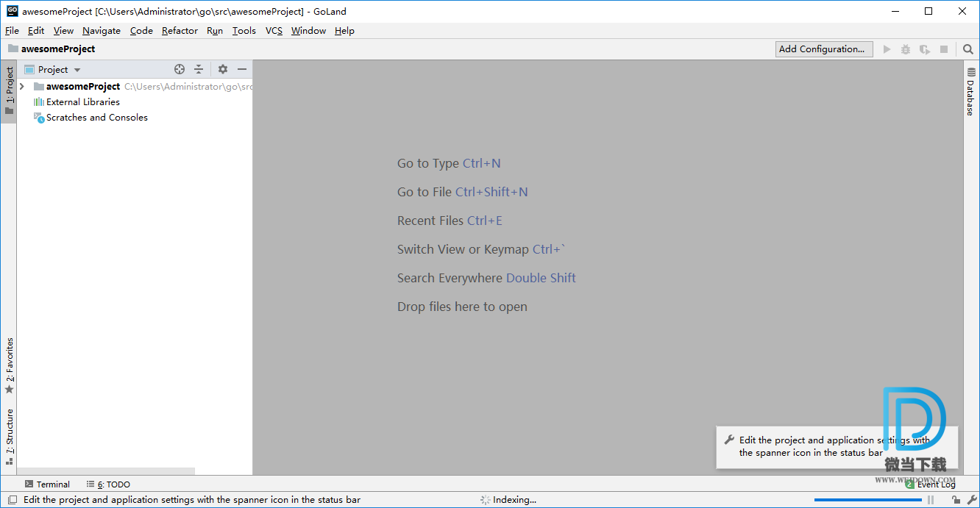Click the folder icon in navigation bar
This screenshot has height=508, width=980.
[x=13, y=49]
